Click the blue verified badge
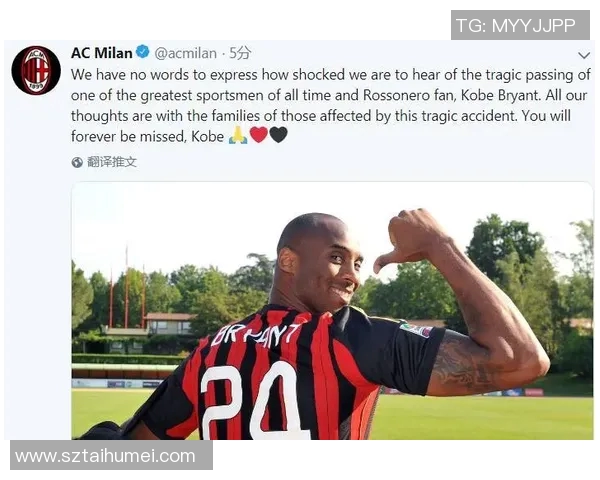Image resolution: width=600 pixels, height=480 pixels. tap(143, 52)
